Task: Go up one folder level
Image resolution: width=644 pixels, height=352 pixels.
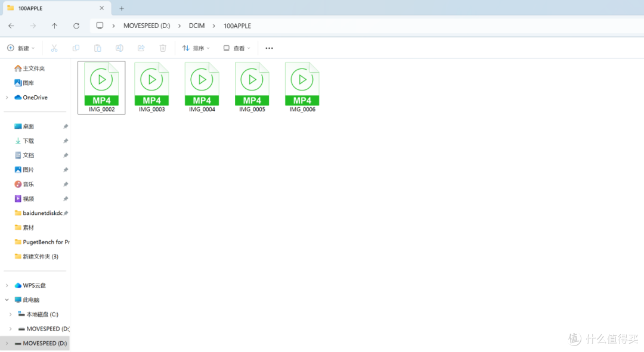Action: click(x=54, y=26)
